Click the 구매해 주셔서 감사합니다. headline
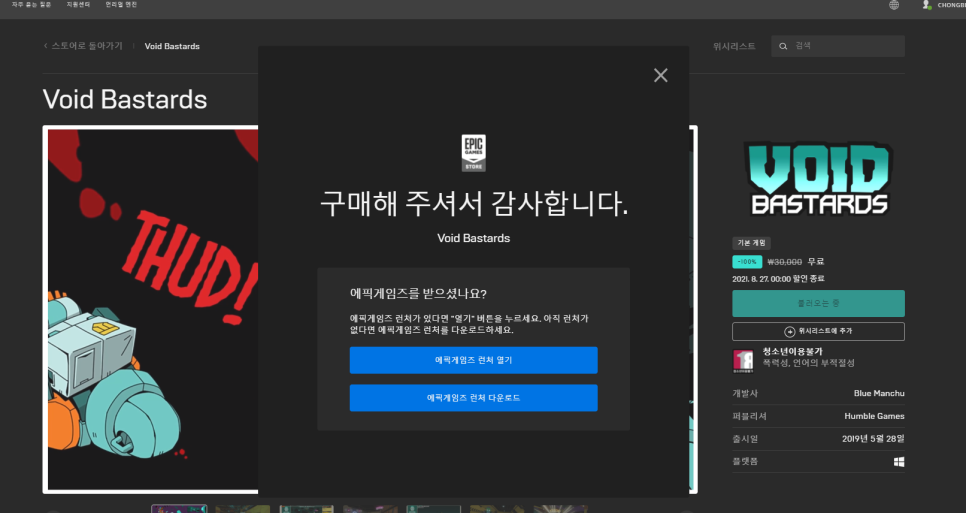 pos(474,204)
